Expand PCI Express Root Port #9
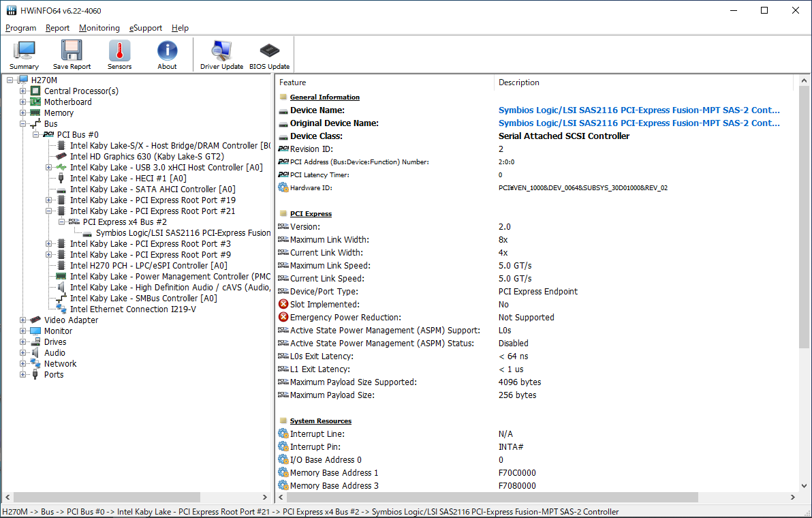812x518 pixels. (48, 254)
